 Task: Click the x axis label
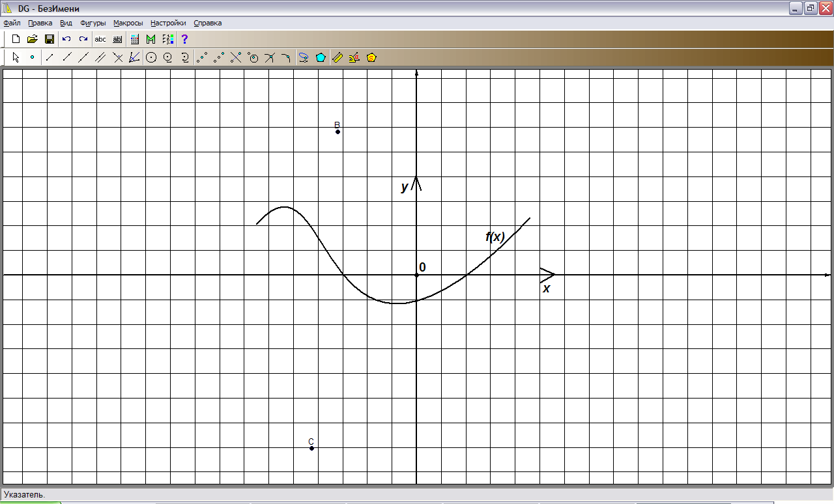click(x=547, y=288)
